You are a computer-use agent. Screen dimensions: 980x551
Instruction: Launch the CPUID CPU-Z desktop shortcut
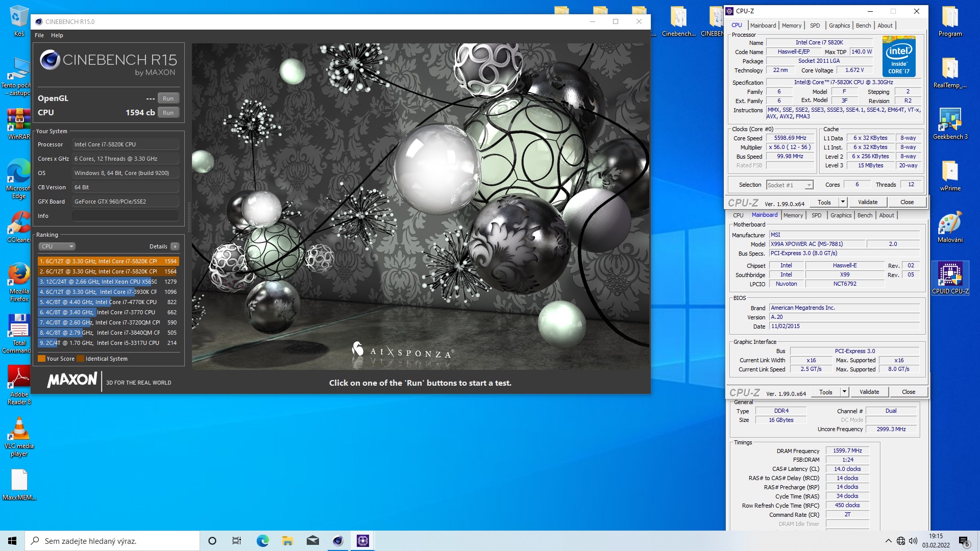950,279
